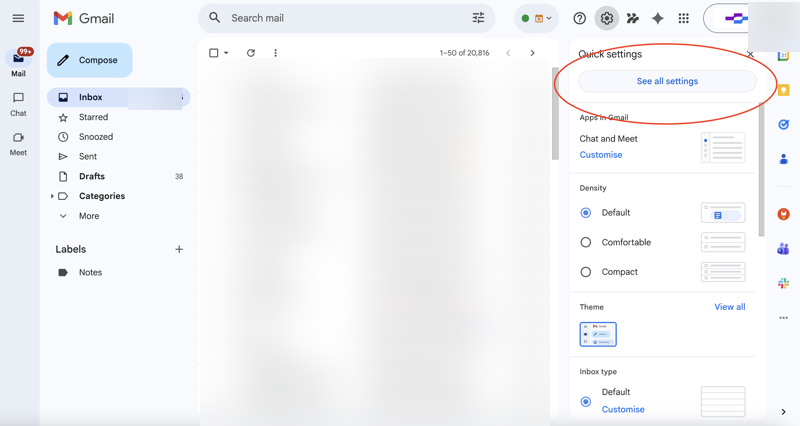Image resolution: width=800 pixels, height=426 pixels.
Task: Click the extension icon next to settings gear
Action: 633,18
